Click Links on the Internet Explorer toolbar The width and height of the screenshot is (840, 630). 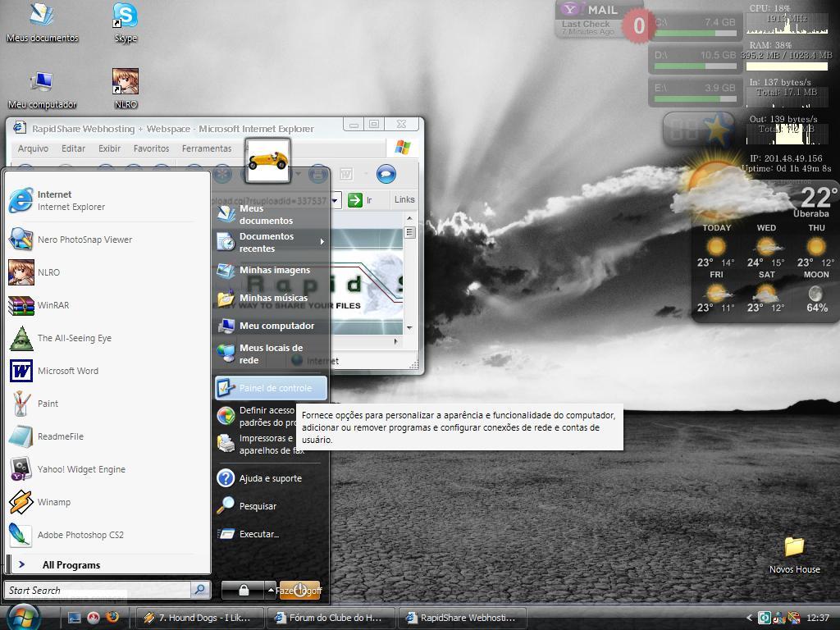pyautogui.click(x=404, y=199)
